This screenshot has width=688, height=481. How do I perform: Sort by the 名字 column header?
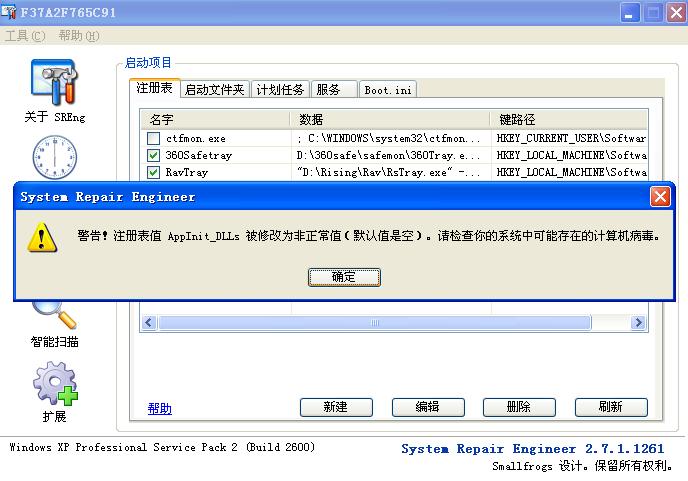(215, 119)
